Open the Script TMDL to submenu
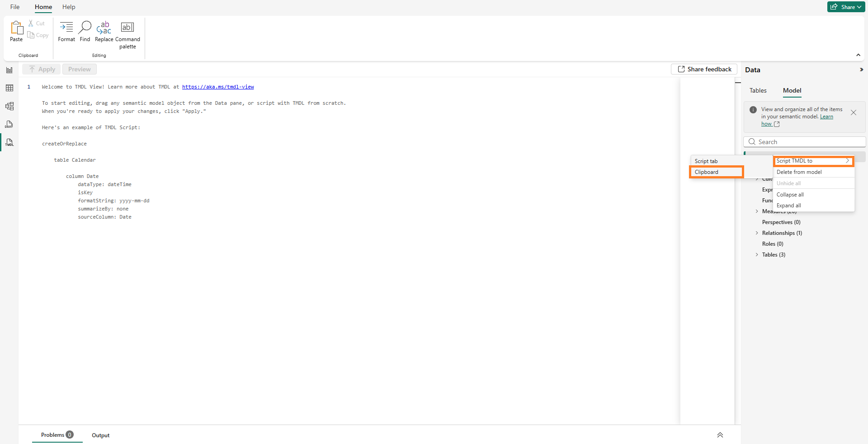The height and width of the screenshot is (444, 868). [814, 161]
